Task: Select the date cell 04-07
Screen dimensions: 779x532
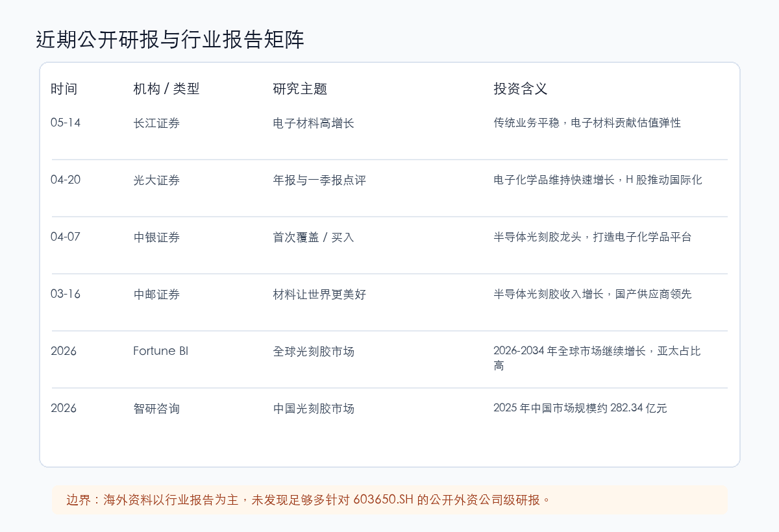Action: (x=66, y=237)
